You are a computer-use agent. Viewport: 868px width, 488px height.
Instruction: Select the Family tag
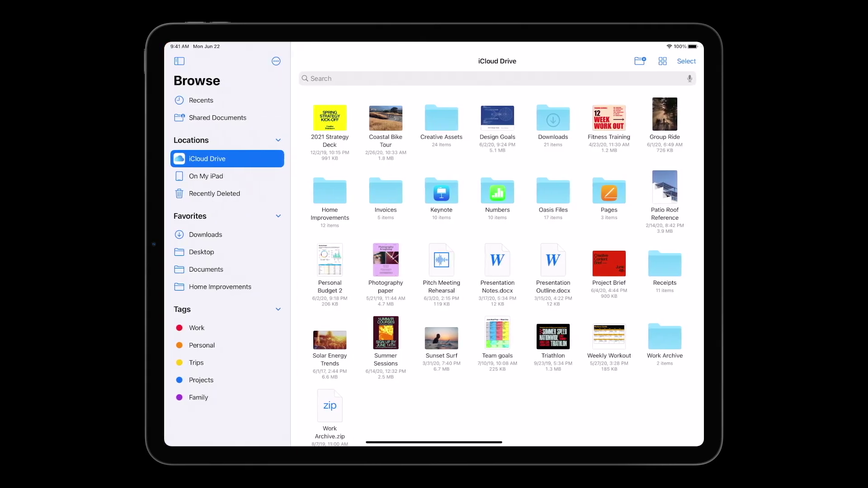[x=198, y=397]
